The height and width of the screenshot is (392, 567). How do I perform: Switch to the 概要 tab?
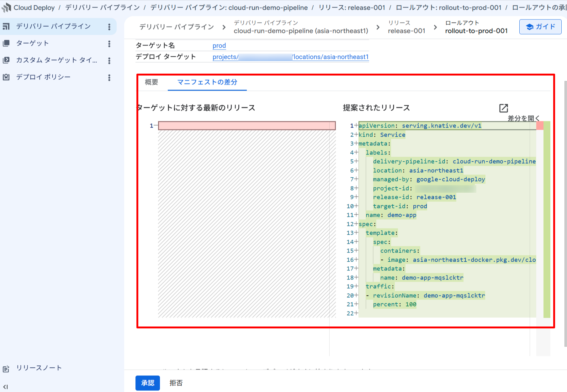[x=151, y=82]
